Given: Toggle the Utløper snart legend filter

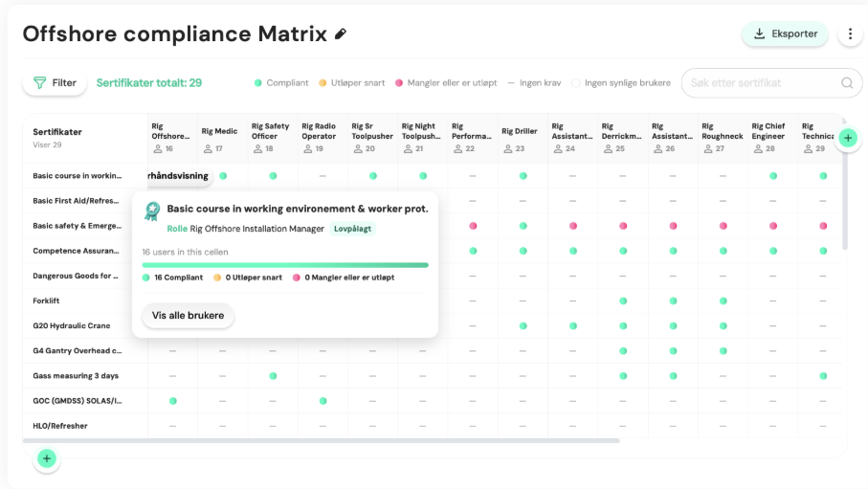Looking at the screenshot, I should click(x=351, y=83).
